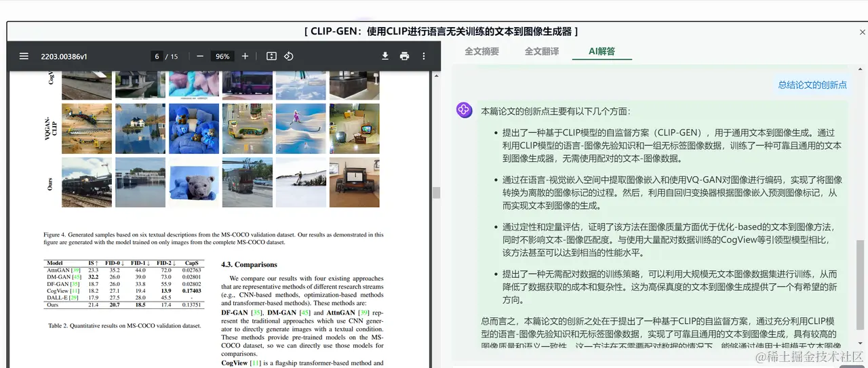The image size is (868, 368).
Task: Click the fit to page icon
Action: 271,56
